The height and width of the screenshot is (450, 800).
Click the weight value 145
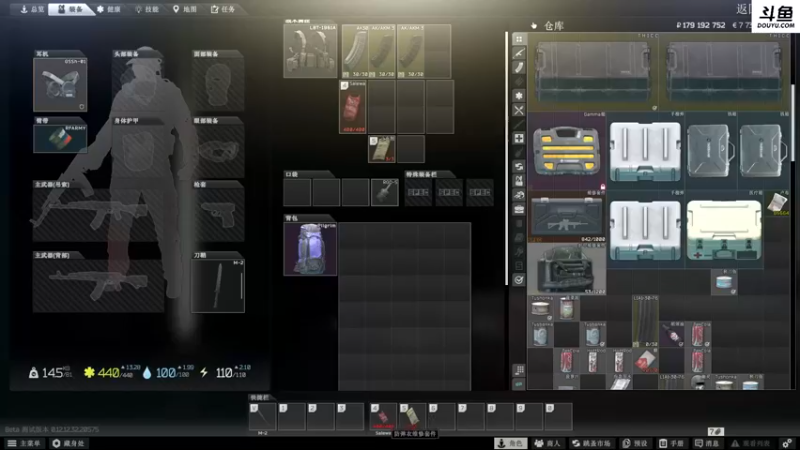53,373
